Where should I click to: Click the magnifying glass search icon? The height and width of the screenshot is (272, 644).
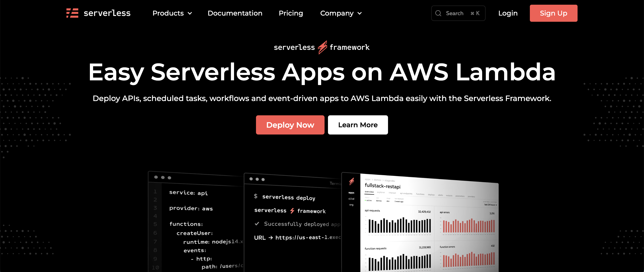[438, 13]
